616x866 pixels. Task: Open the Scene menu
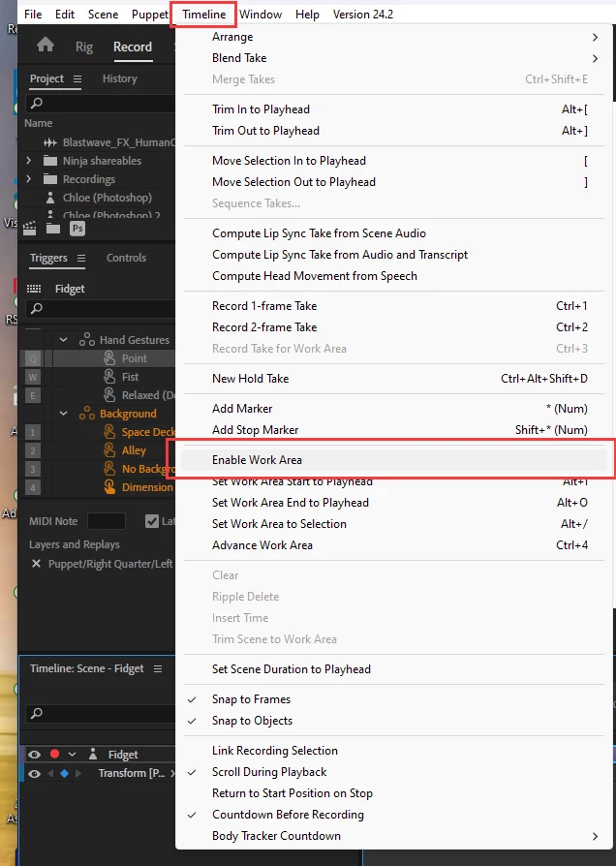[104, 15]
